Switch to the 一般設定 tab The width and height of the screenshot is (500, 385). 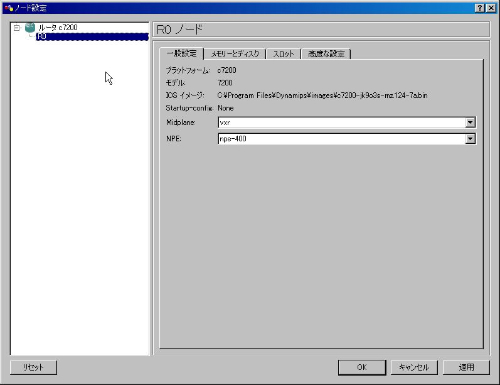pos(182,53)
